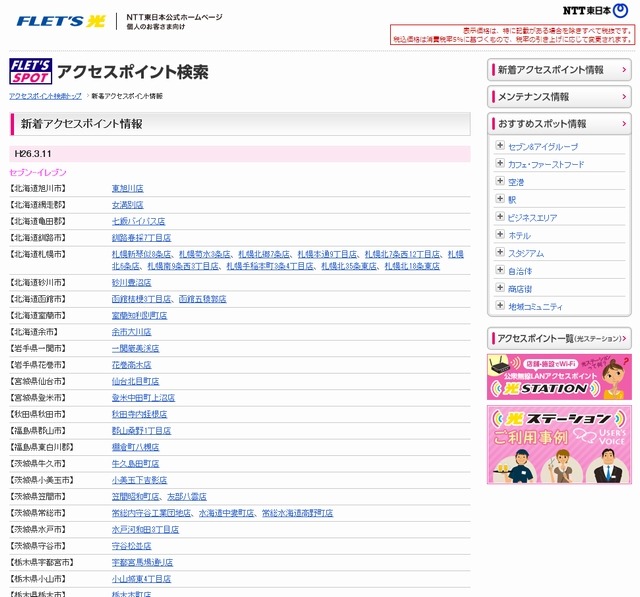
Task: Open the 一関厳美渓店 store link
Action: [x=136, y=348]
